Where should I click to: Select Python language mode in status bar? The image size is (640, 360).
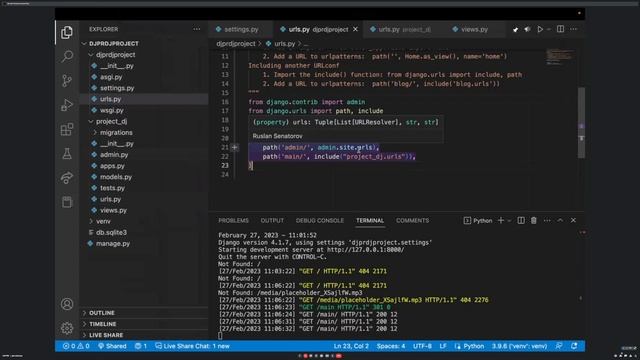coord(473,346)
